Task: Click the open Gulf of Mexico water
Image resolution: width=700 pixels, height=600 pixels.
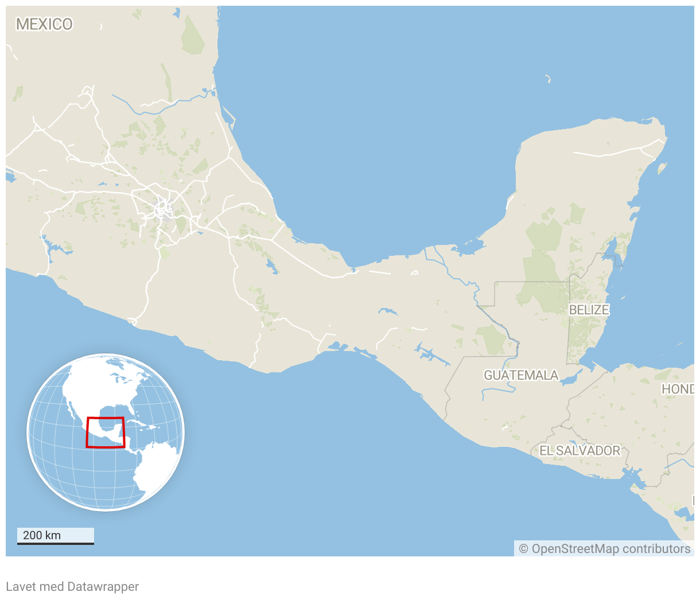Action: (x=373, y=143)
